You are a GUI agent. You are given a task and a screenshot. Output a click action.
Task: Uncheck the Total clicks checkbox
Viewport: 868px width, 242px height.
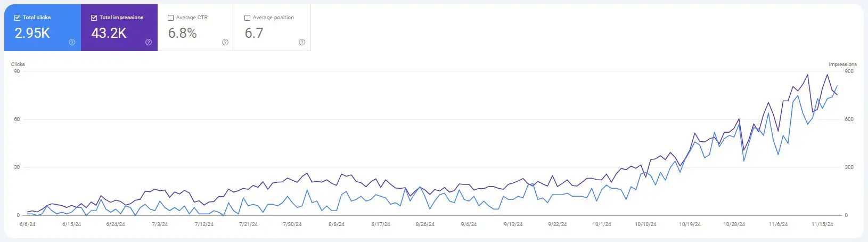point(17,18)
